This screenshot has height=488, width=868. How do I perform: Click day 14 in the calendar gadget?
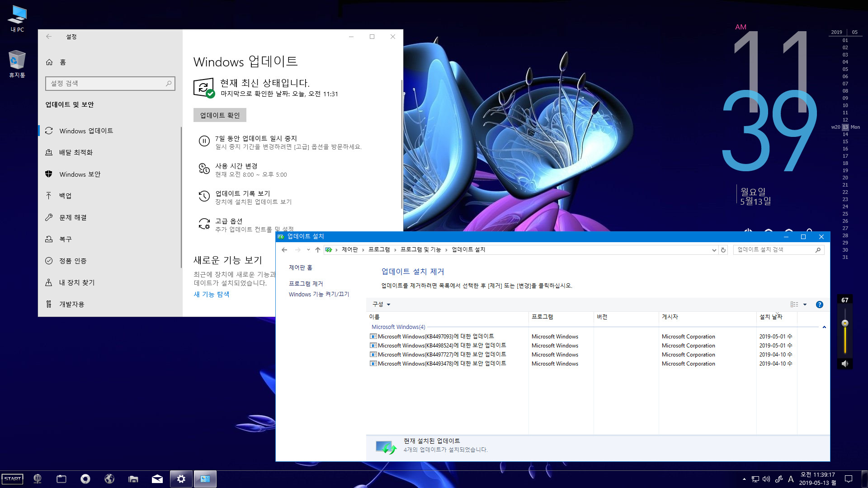(x=845, y=135)
